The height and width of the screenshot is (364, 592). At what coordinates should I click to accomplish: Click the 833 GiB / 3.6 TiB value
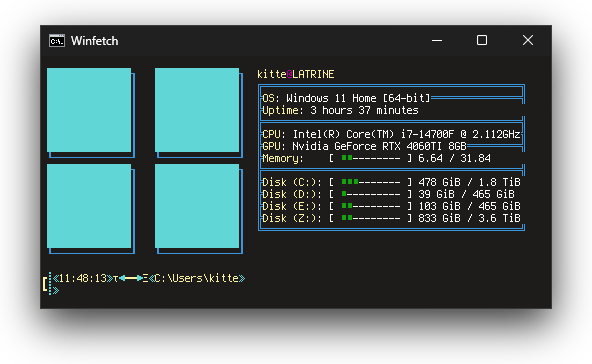tap(469, 218)
